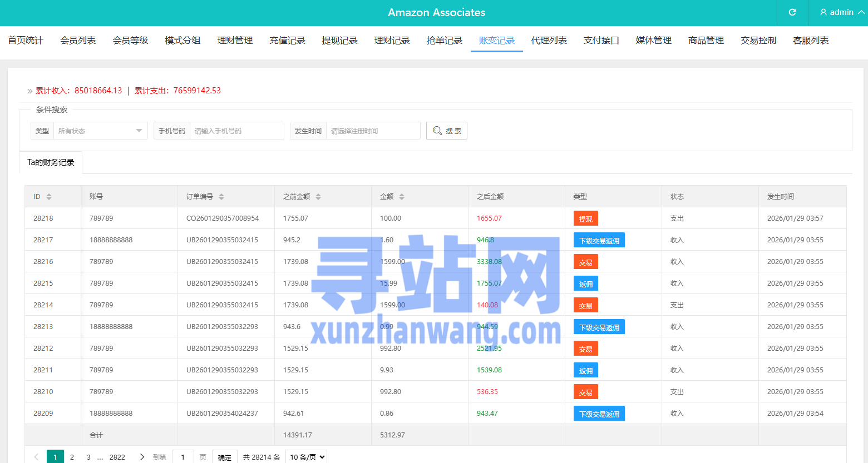Open the admin user menu

[841, 12]
